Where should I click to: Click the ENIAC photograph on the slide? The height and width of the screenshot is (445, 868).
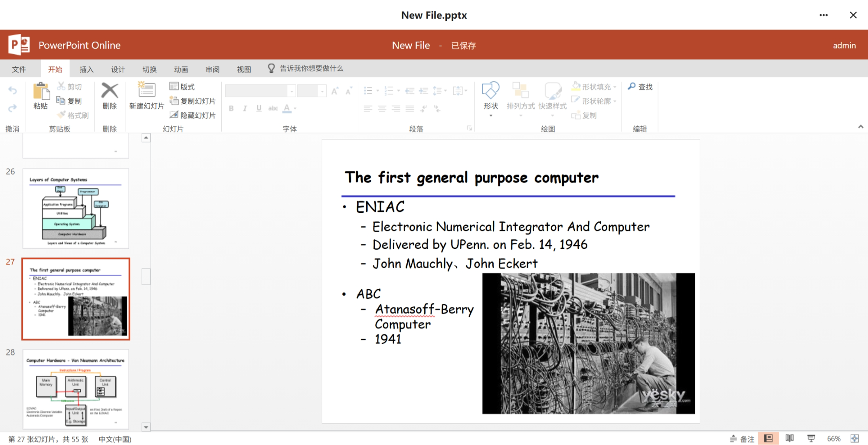coord(588,343)
